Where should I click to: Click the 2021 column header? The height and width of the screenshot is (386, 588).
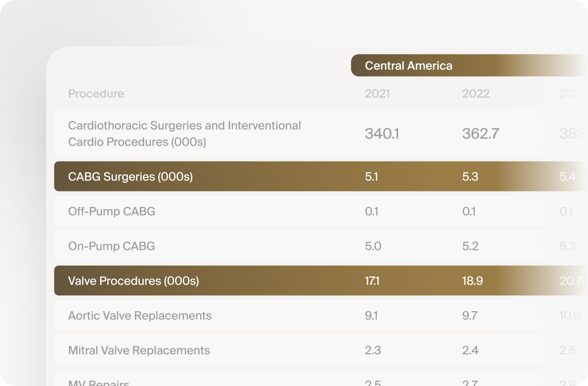tap(377, 94)
